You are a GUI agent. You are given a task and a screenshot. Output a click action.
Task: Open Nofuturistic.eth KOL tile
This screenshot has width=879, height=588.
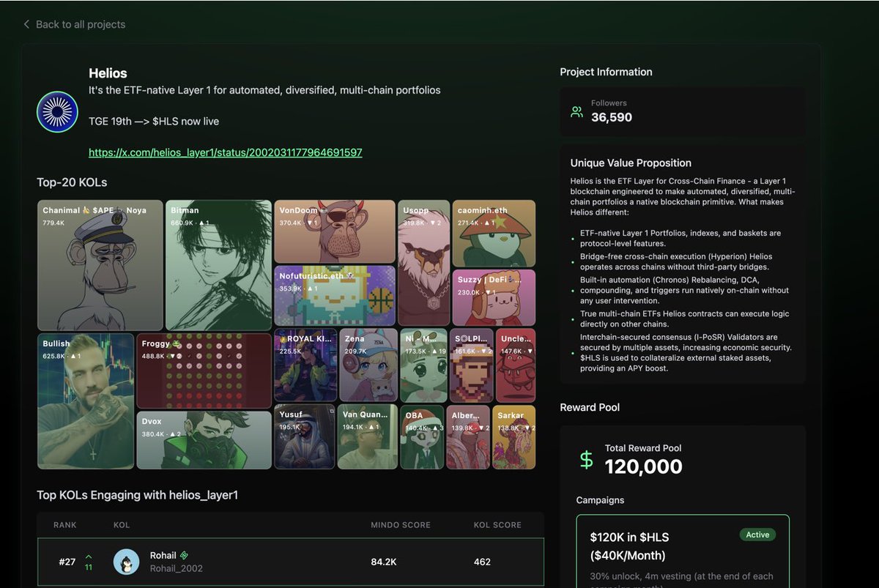click(x=335, y=296)
